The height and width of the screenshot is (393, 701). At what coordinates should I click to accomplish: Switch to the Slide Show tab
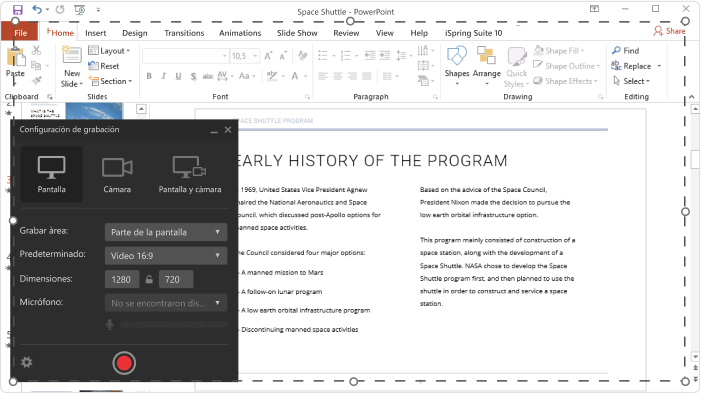click(x=297, y=33)
